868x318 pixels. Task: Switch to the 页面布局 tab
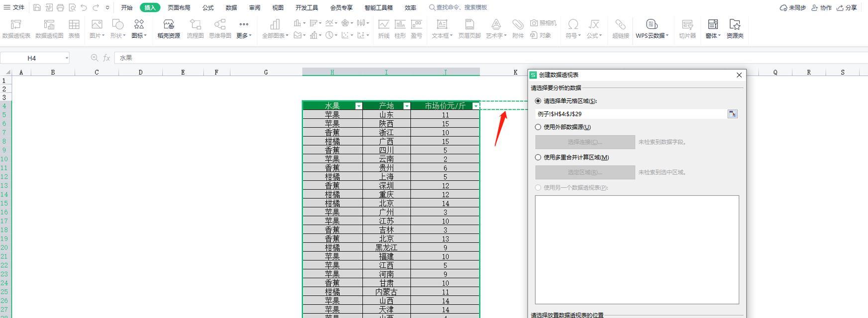point(179,7)
